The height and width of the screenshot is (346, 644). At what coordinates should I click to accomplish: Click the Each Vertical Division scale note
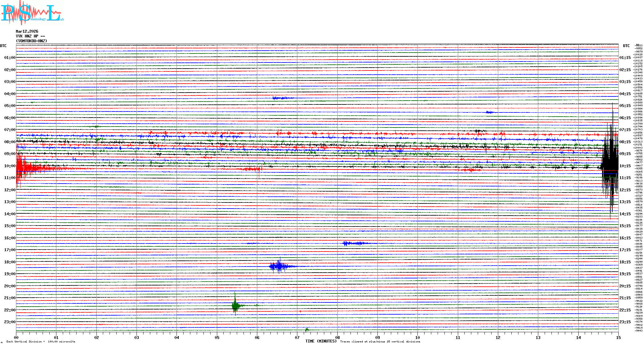pos(41,342)
